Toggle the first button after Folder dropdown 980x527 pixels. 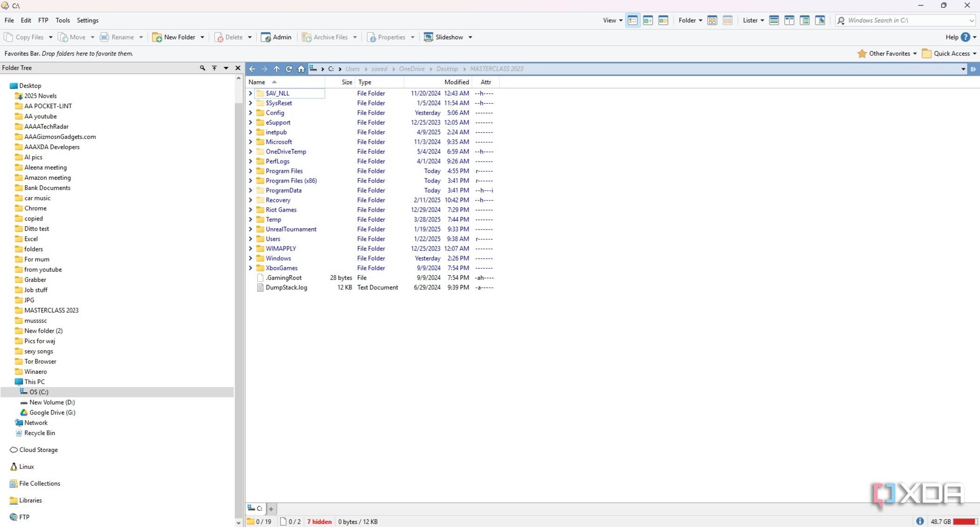712,20
